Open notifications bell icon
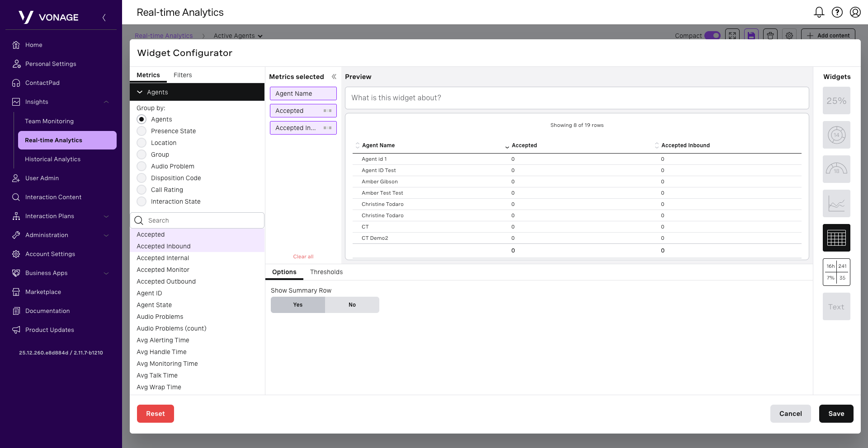Screen dimensions: 868x448 pyautogui.click(x=819, y=12)
